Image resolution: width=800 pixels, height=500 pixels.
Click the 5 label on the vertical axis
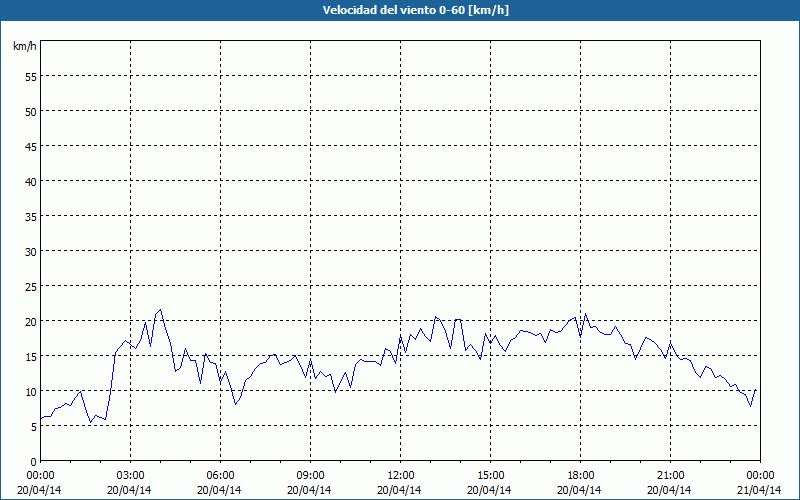coord(34,427)
